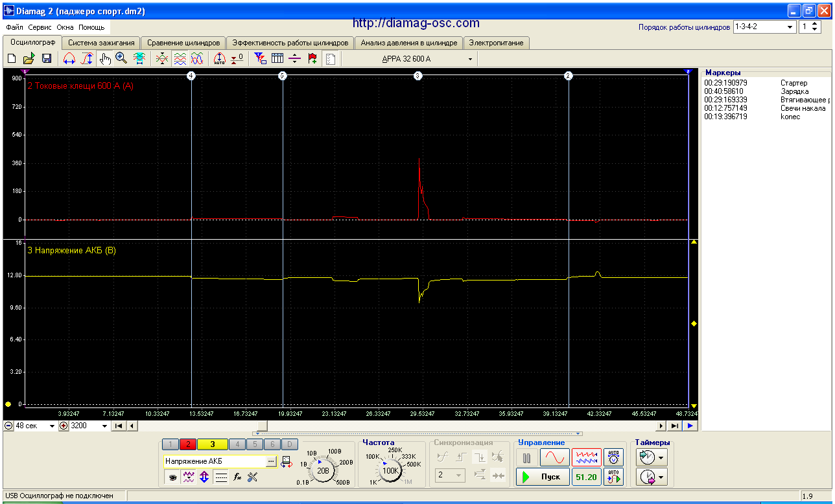Click the voltage range dial showing 20В

[x=323, y=470]
